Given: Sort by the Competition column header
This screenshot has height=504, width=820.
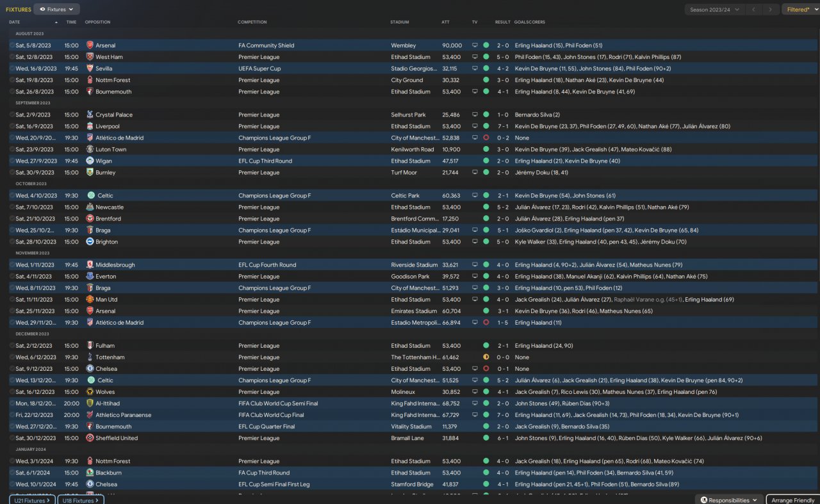Looking at the screenshot, I should (252, 22).
